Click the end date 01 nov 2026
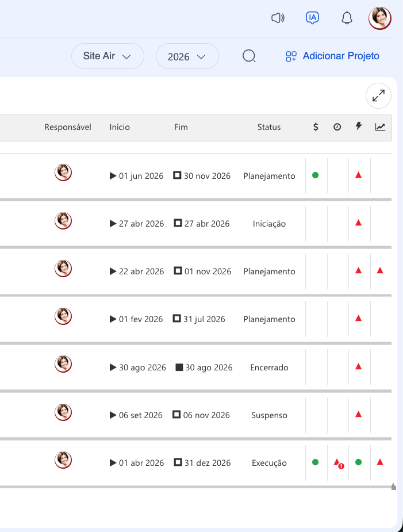This screenshot has width=403, height=532. 208,271
